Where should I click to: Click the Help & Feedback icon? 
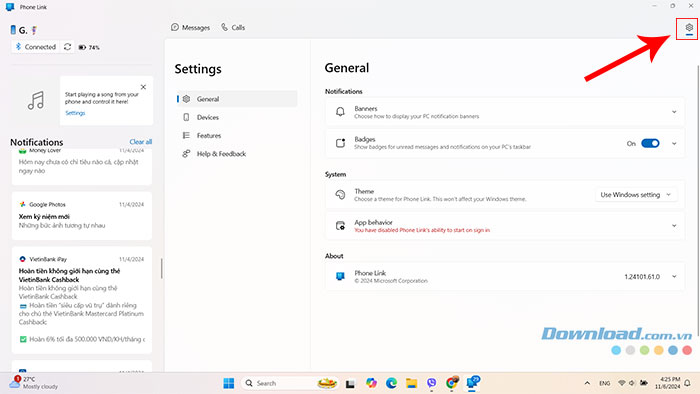tap(186, 153)
